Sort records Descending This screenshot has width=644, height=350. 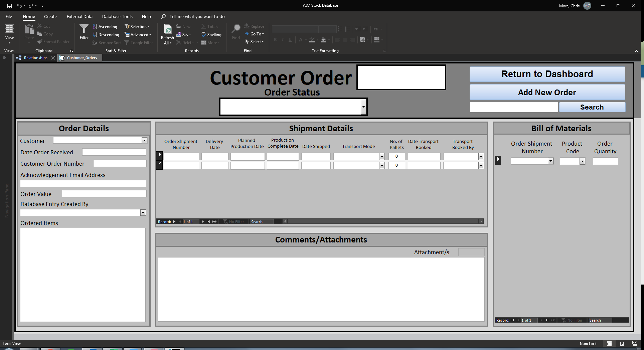tap(106, 35)
